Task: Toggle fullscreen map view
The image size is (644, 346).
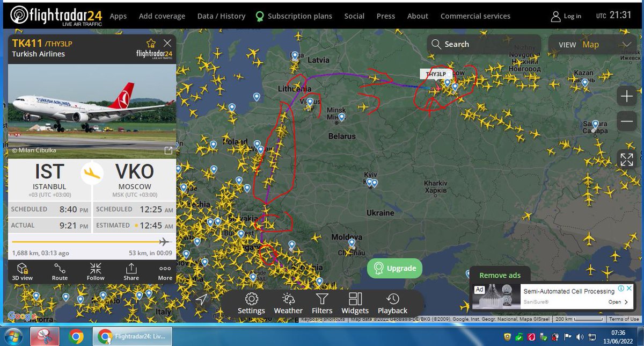Action: click(626, 159)
